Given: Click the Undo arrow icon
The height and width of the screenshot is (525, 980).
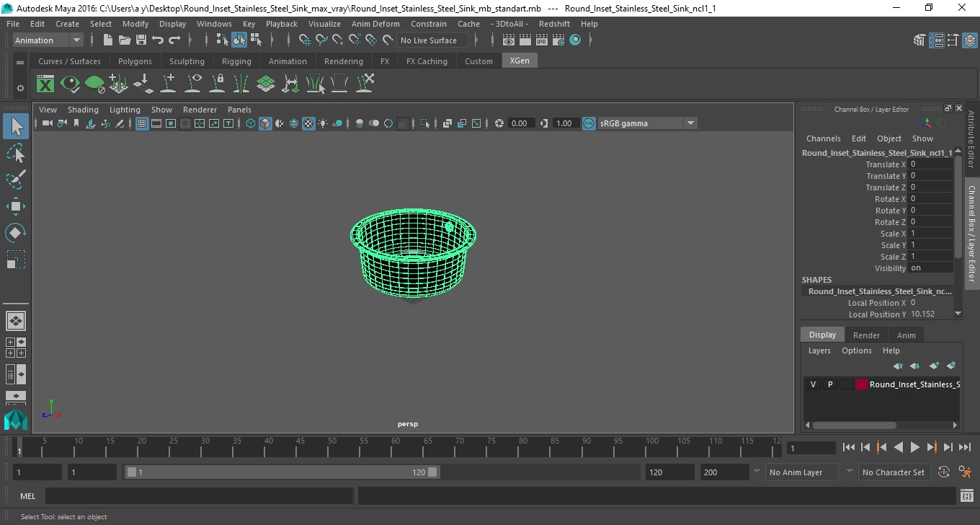Looking at the screenshot, I should (158, 40).
